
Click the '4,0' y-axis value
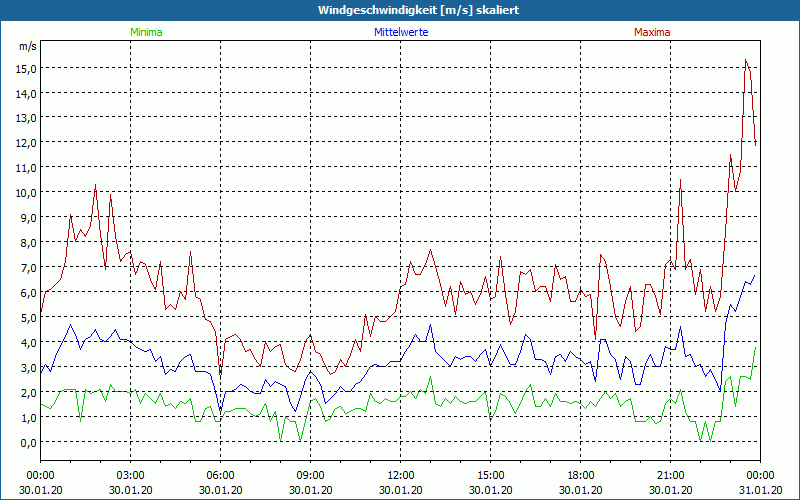(28, 343)
